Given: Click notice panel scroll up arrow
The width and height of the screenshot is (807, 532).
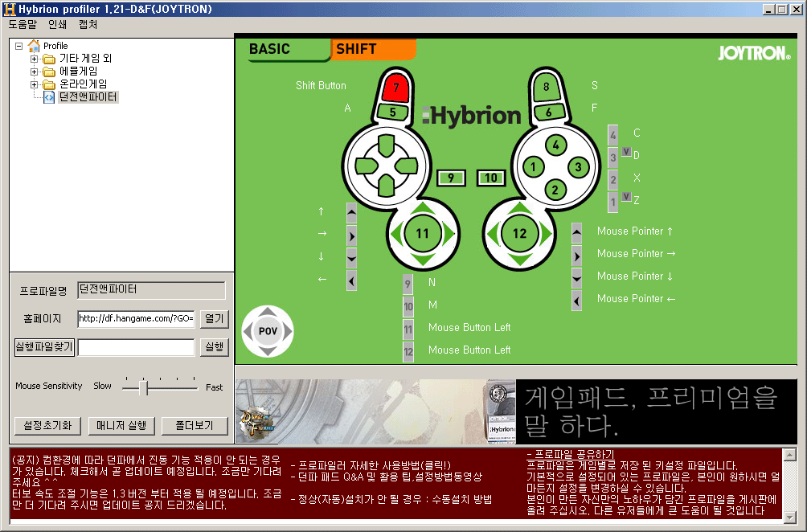Looking at the screenshot, I should click(789, 455).
